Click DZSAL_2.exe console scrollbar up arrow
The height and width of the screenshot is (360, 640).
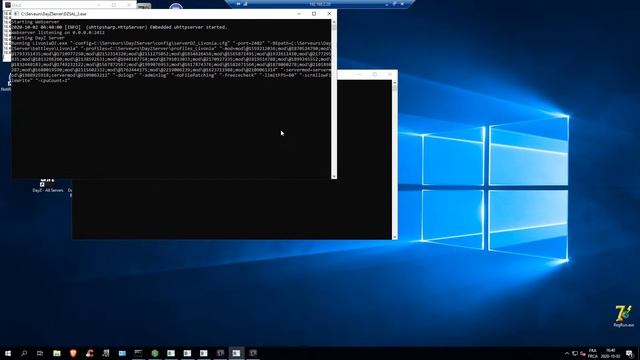334,22
